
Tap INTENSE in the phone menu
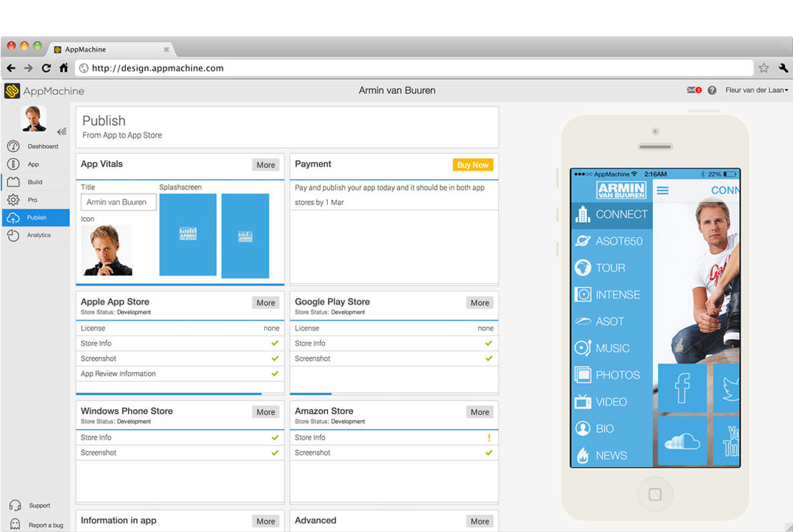(612, 295)
